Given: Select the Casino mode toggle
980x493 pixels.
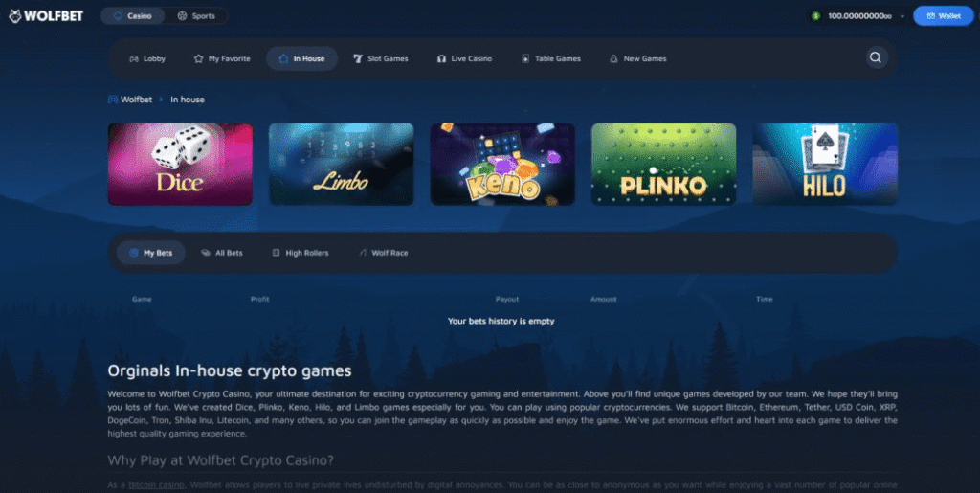Looking at the screenshot, I should pyautogui.click(x=132, y=16).
